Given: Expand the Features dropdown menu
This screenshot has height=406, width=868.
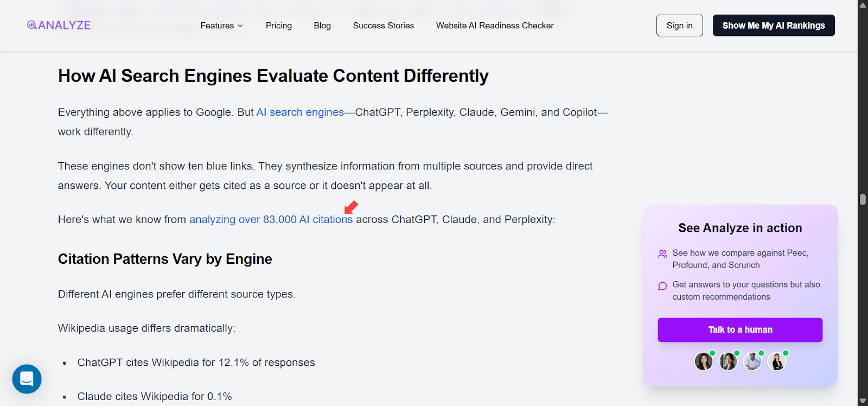Looking at the screenshot, I should [x=221, y=26].
